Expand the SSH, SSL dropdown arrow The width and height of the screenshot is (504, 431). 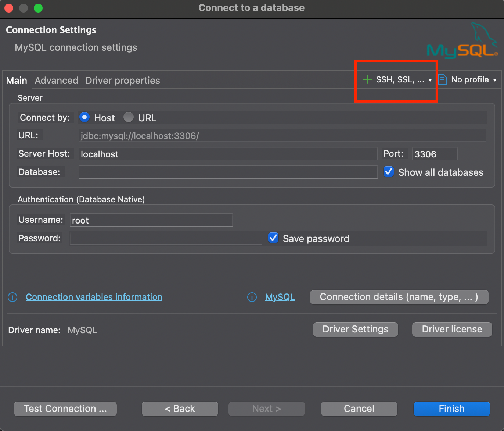430,80
